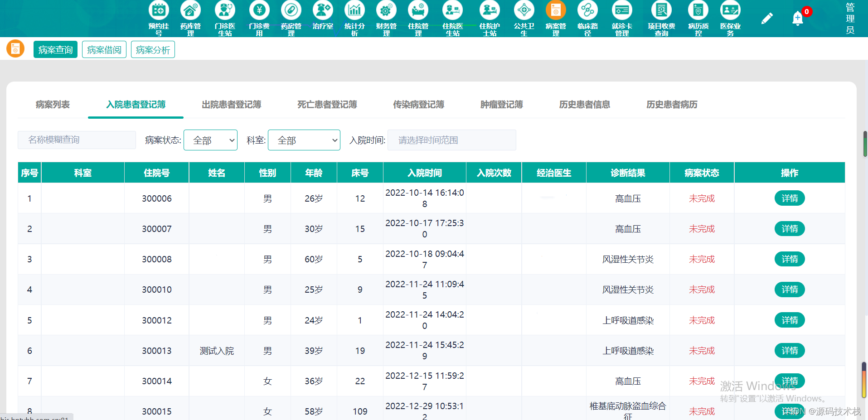View 详情 for record 300006
This screenshot has height=420, width=868.
click(x=790, y=198)
